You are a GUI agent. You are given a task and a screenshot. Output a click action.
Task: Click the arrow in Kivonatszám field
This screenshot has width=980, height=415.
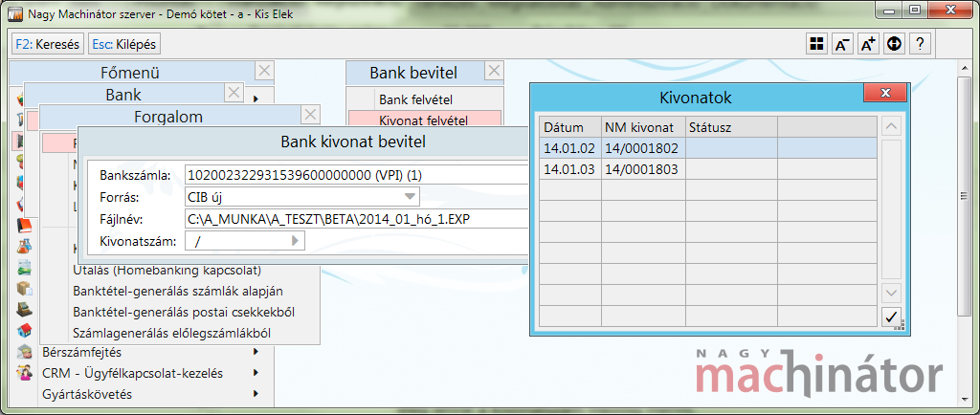295,241
